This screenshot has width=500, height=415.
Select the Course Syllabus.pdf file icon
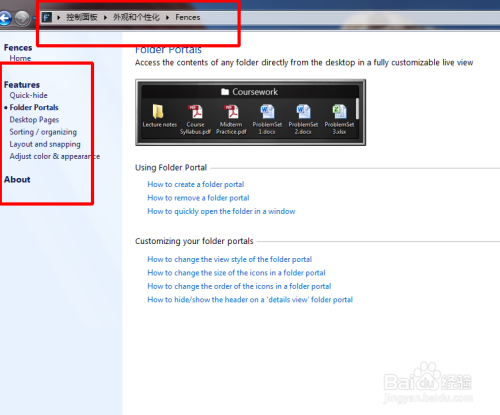(x=196, y=112)
